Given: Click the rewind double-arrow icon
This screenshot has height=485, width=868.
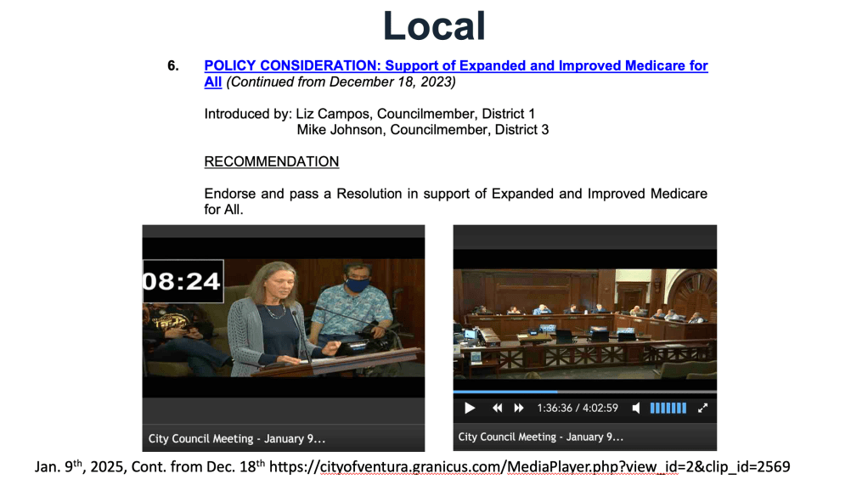Looking at the screenshot, I should (498, 409).
